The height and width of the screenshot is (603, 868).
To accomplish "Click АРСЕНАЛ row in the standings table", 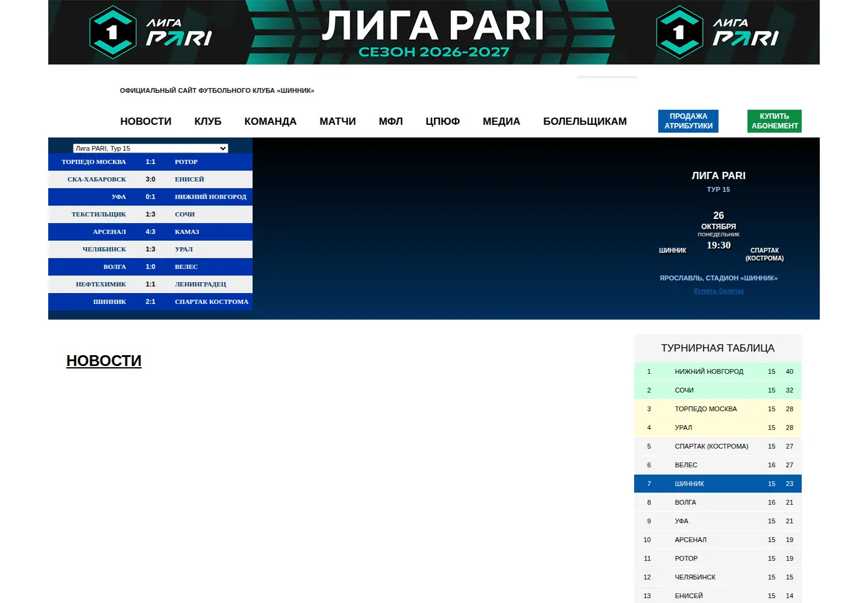I will click(x=718, y=540).
